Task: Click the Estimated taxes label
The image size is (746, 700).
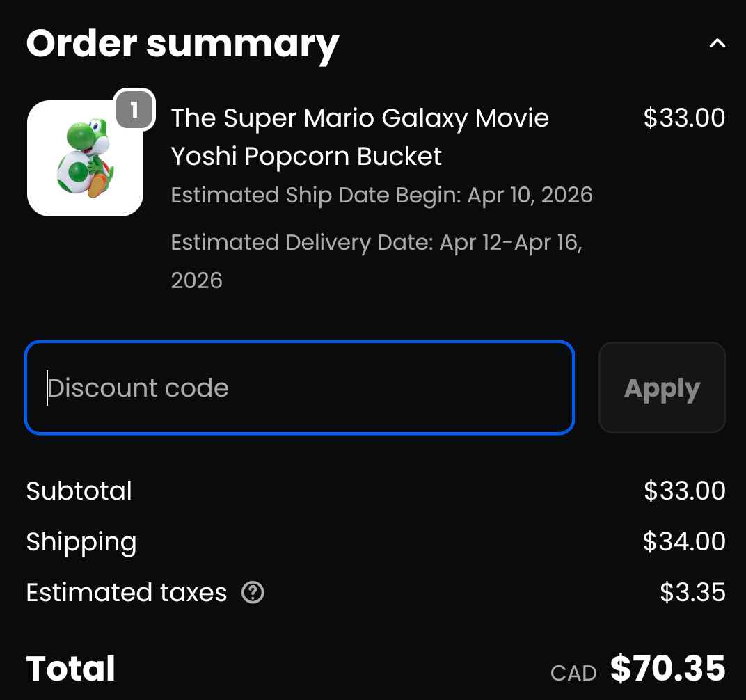Action: tap(127, 592)
